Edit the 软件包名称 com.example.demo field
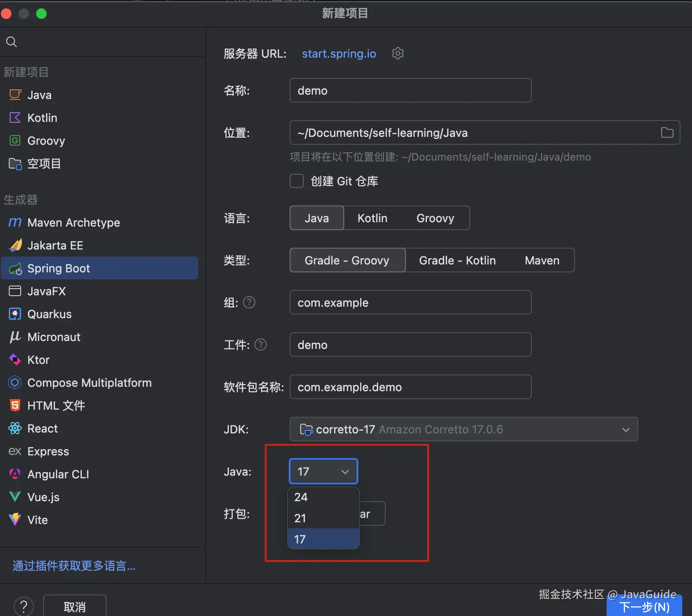The height and width of the screenshot is (616, 692). [410, 387]
